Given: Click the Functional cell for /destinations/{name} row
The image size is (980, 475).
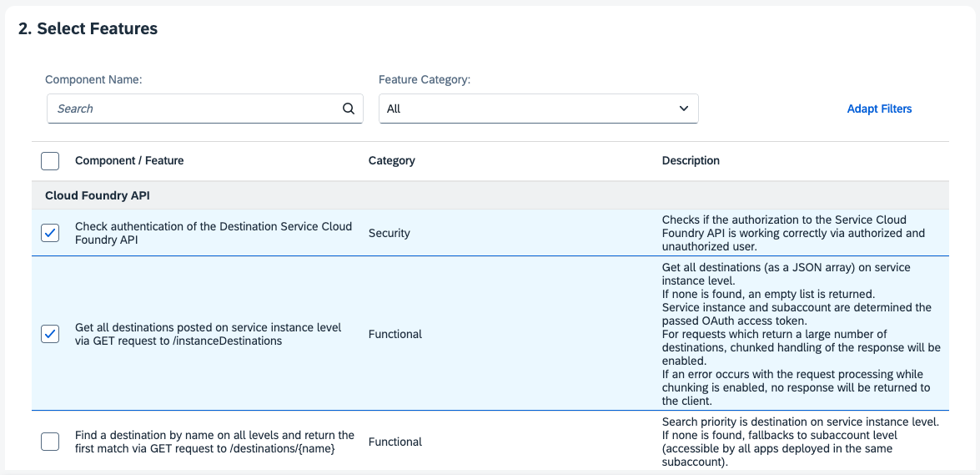Looking at the screenshot, I should pos(395,442).
